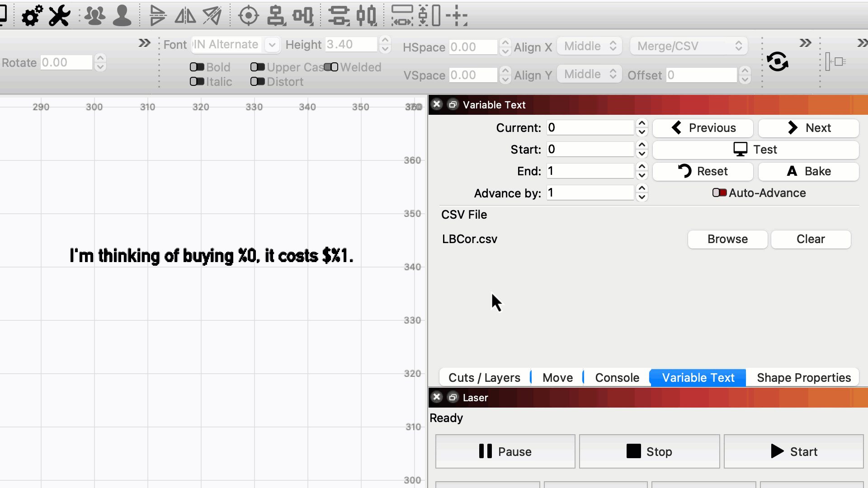Open Device Settings wrench icon
868x488 pixels.
(59, 16)
